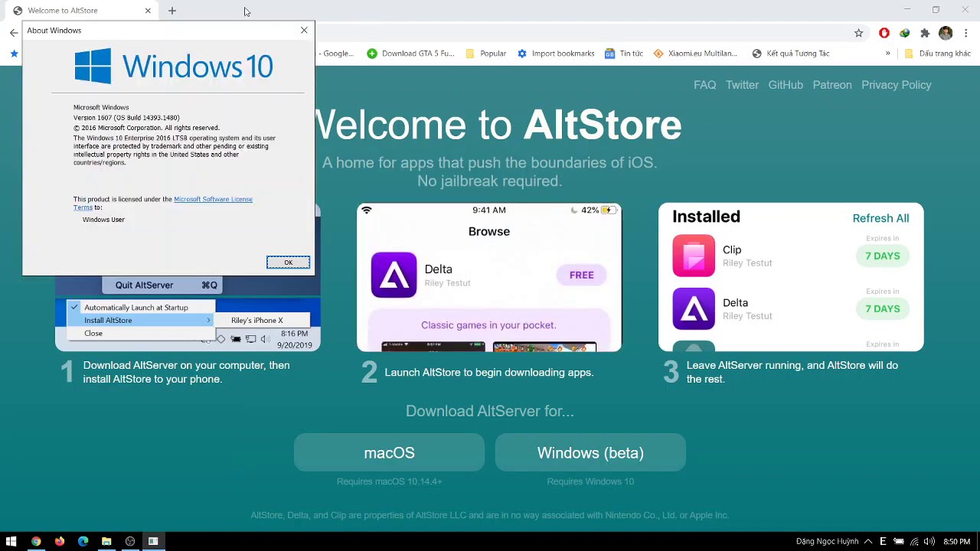Image resolution: width=980 pixels, height=551 pixels.
Task: Click the About Windows taskbar icon
Action: click(x=153, y=541)
